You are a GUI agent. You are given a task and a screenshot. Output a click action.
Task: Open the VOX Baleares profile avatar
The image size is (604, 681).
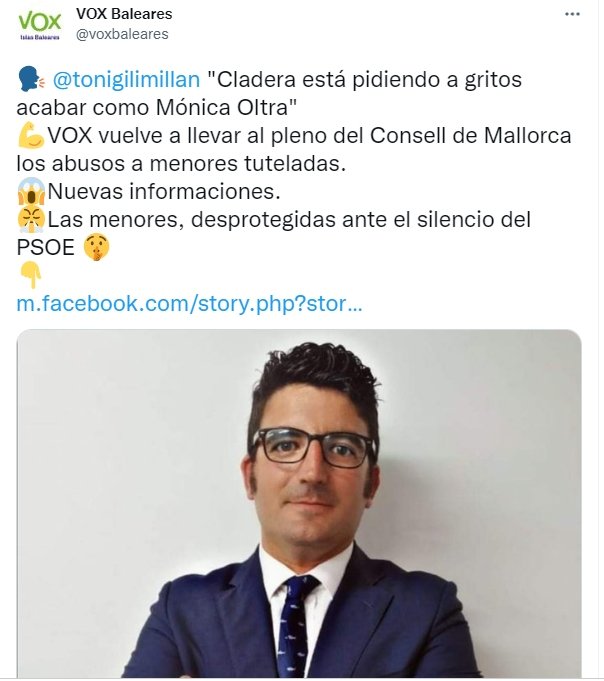(40, 25)
